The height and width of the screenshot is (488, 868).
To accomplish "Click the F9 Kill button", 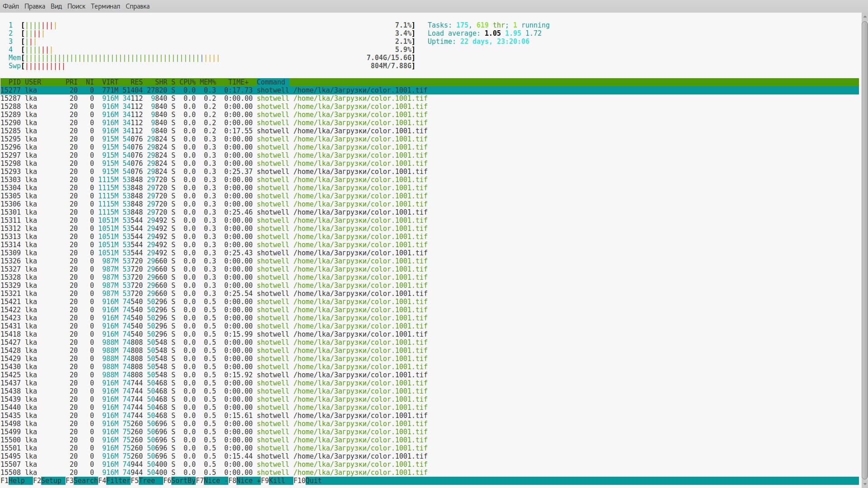I will tap(277, 481).
